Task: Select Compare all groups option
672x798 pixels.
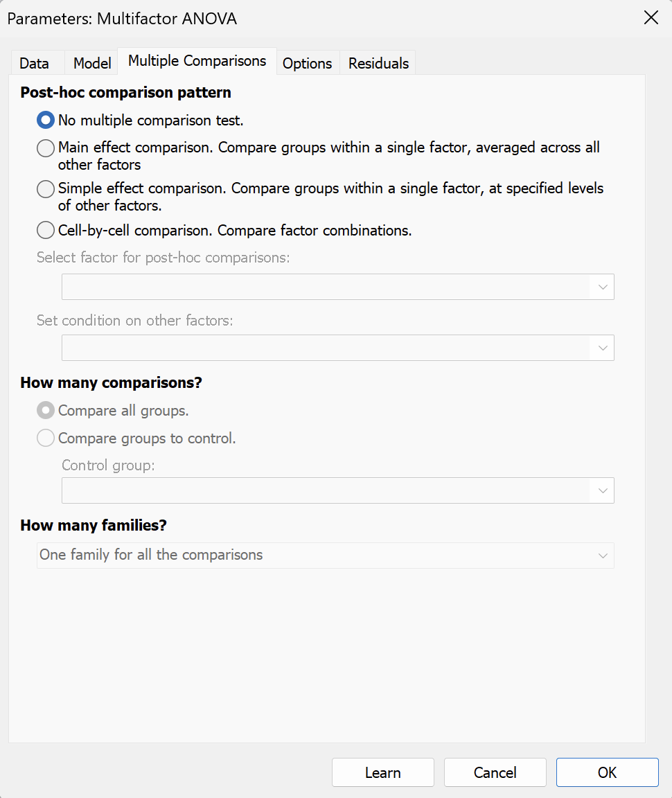Action: pyautogui.click(x=46, y=411)
